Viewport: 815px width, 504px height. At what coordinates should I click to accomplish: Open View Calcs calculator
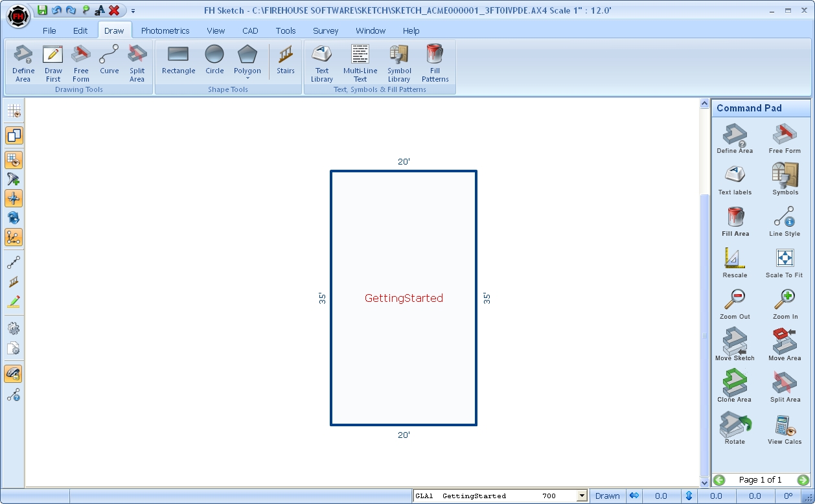pos(785,428)
